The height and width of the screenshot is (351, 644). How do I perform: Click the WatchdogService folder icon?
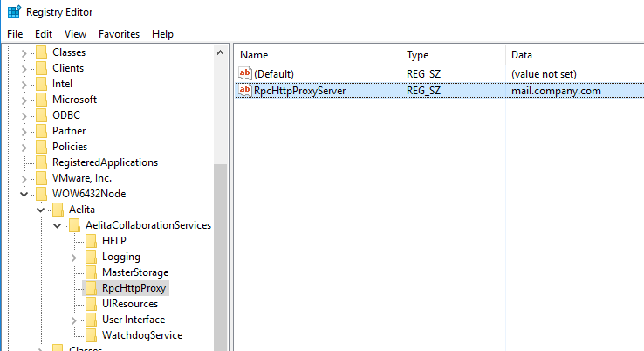(91, 335)
